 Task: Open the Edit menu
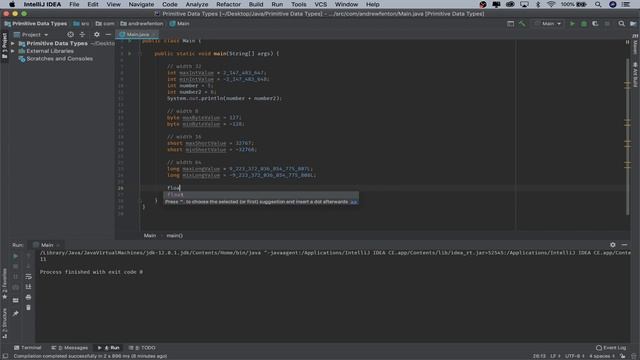tap(93, 4)
